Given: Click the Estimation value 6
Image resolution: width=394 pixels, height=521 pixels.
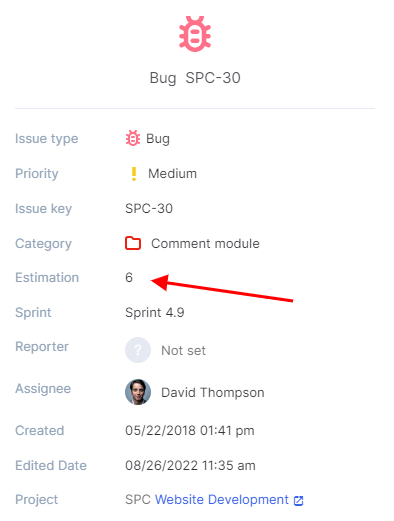Looking at the screenshot, I should coord(129,278).
